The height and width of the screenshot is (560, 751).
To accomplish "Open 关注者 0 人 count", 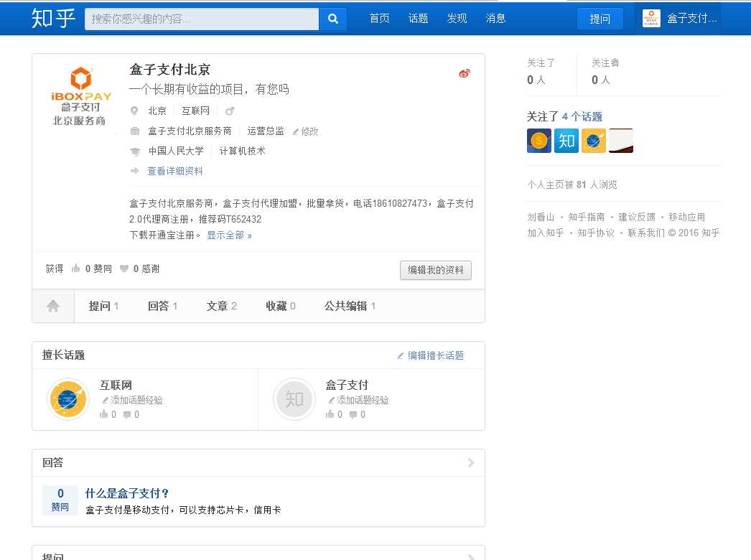I will (x=605, y=72).
